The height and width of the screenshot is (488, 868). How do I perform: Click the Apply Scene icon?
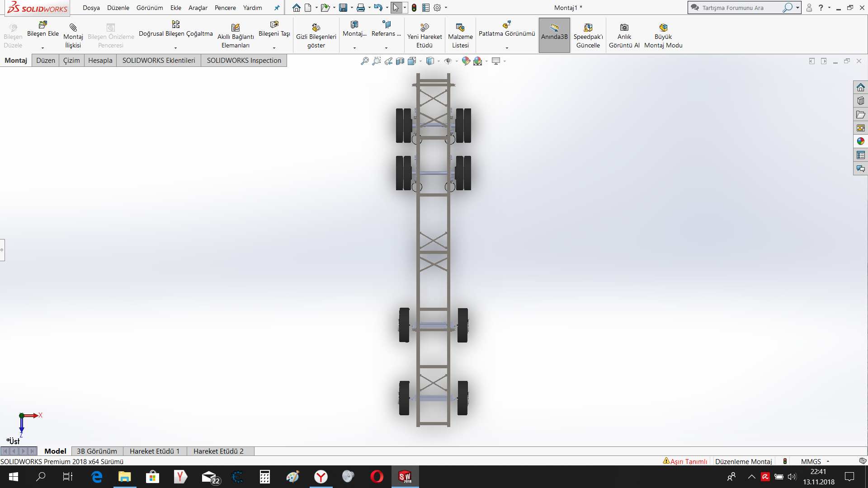coord(478,61)
